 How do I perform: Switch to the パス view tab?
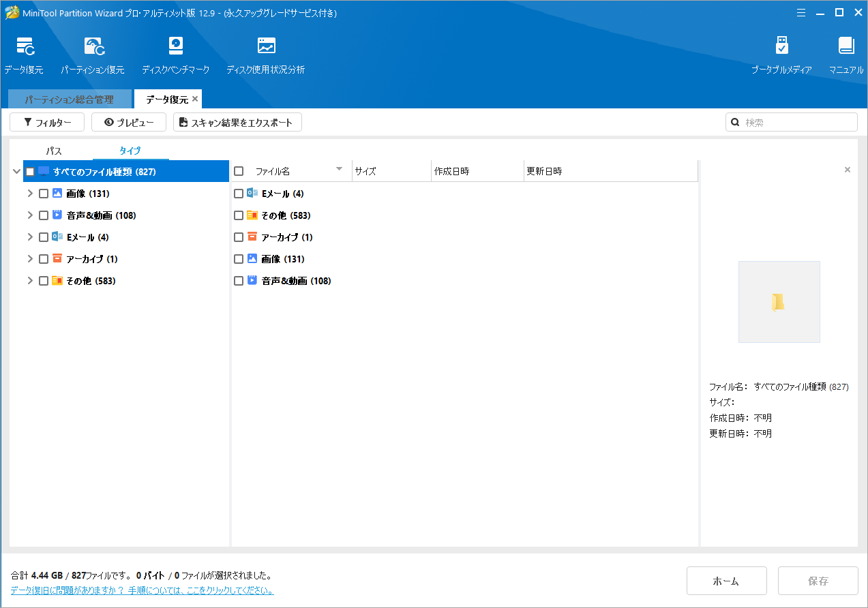tap(54, 151)
